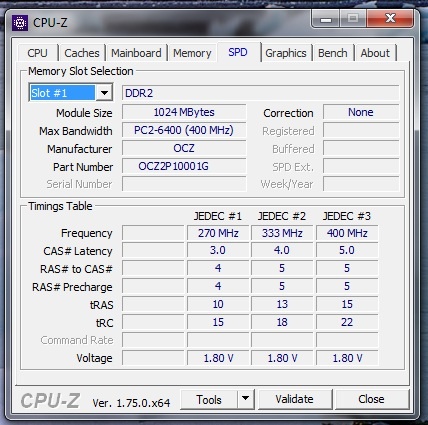Go to the Bench tab

[333, 53]
